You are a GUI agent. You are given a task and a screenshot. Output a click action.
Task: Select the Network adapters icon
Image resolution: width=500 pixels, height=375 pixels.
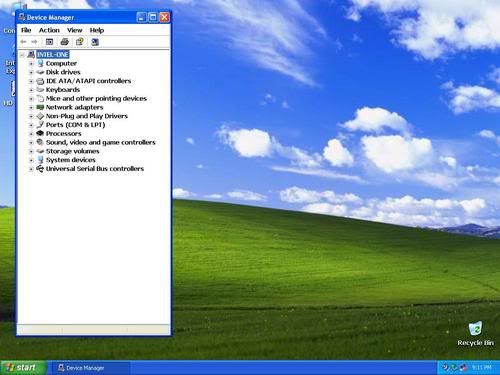(40, 107)
